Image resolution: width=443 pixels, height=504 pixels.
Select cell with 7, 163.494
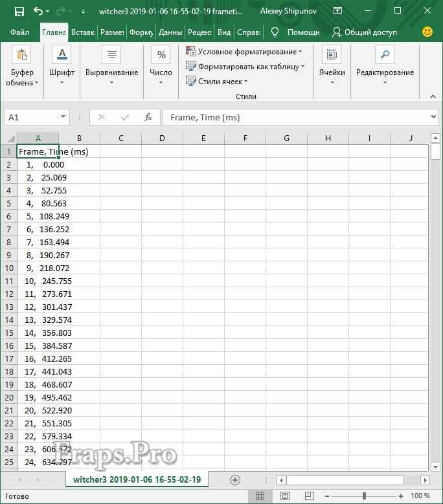[x=38, y=243]
